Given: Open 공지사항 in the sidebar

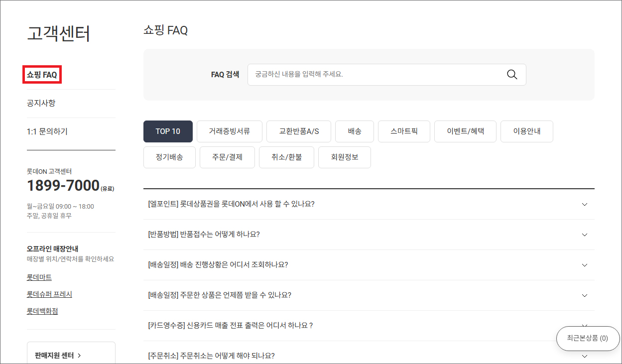Looking at the screenshot, I should coord(41,103).
